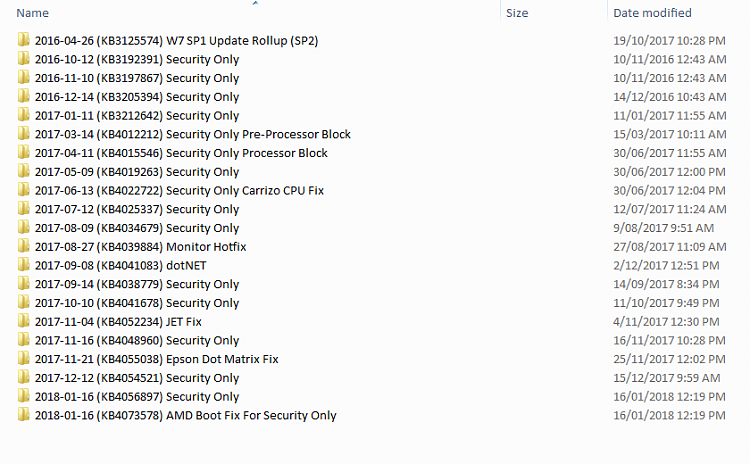Click folder icon for KB4039884 Monitor Hotfix
This screenshot has height=464, width=750.
point(24,246)
